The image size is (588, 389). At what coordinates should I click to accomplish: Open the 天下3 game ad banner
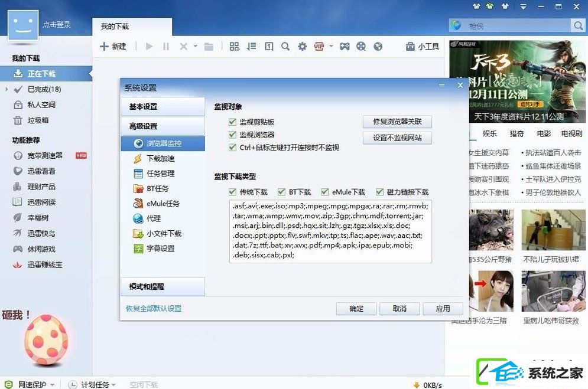[518, 81]
